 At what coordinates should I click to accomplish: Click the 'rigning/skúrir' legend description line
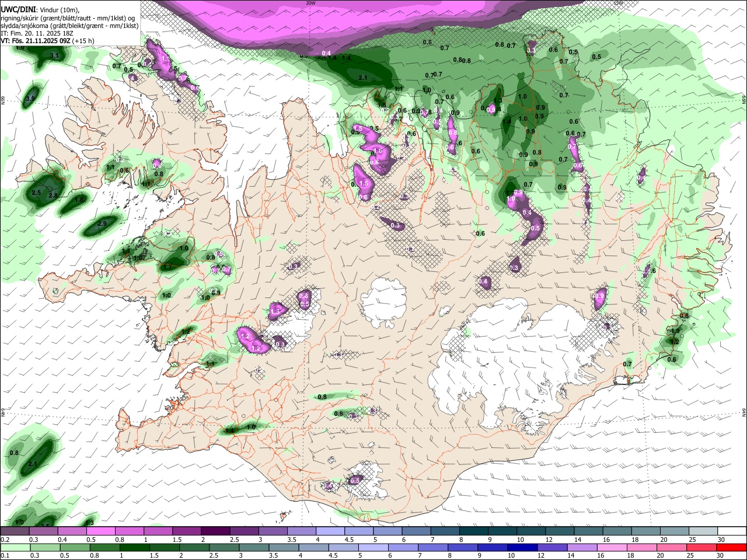tap(68, 18)
